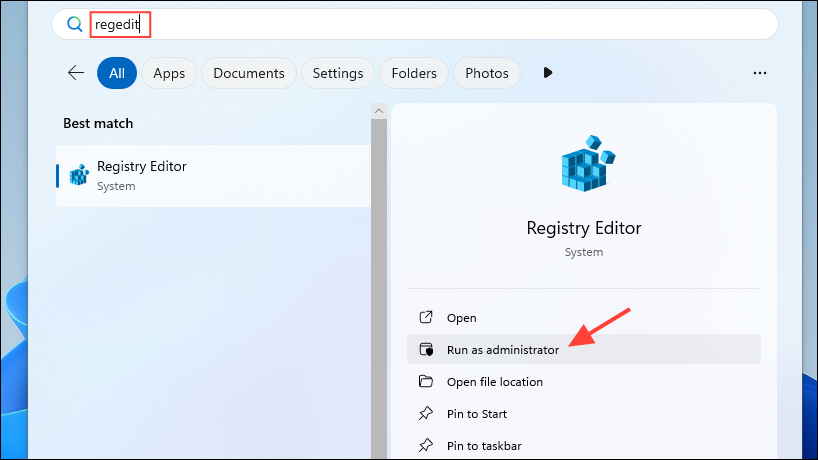Switch to the Photos filter
The width and height of the screenshot is (818, 460).
pos(487,73)
